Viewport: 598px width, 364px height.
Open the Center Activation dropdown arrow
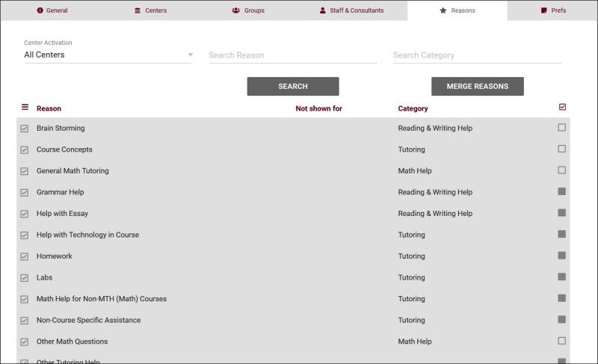point(190,55)
